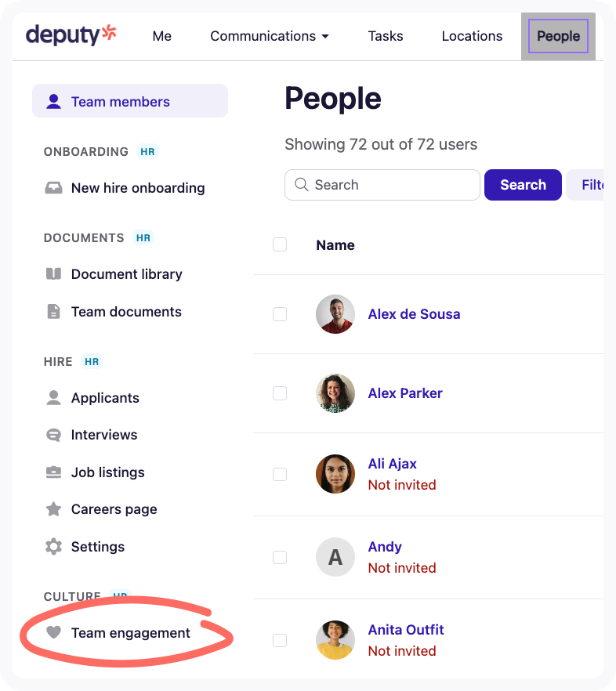Image resolution: width=616 pixels, height=691 pixels.
Task: Tick the checkbox for Anita Outfit
Action: [280, 640]
